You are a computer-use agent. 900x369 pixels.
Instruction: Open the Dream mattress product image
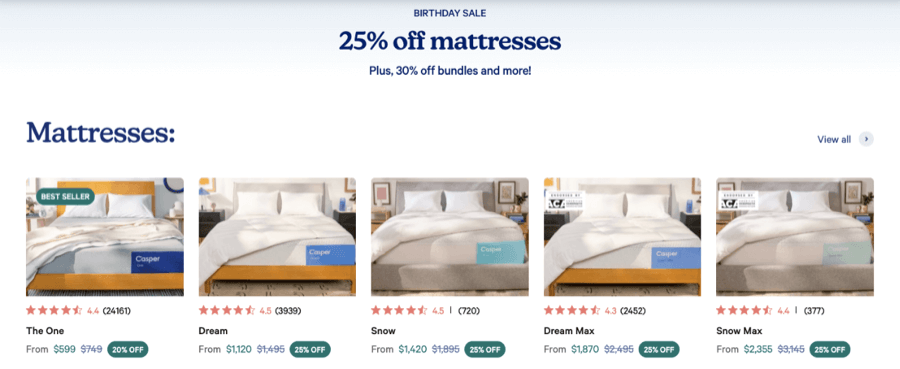[x=277, y=236]
